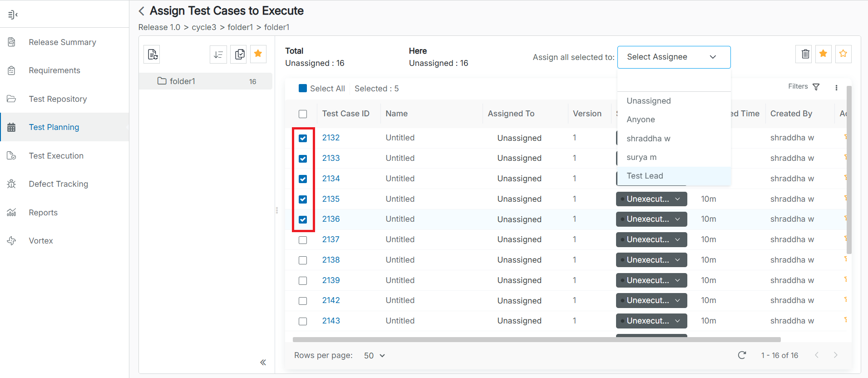Screen dimensions: 868x378
Task: Go back using the arrow beside page title
Action: click(x=142, y=11)
